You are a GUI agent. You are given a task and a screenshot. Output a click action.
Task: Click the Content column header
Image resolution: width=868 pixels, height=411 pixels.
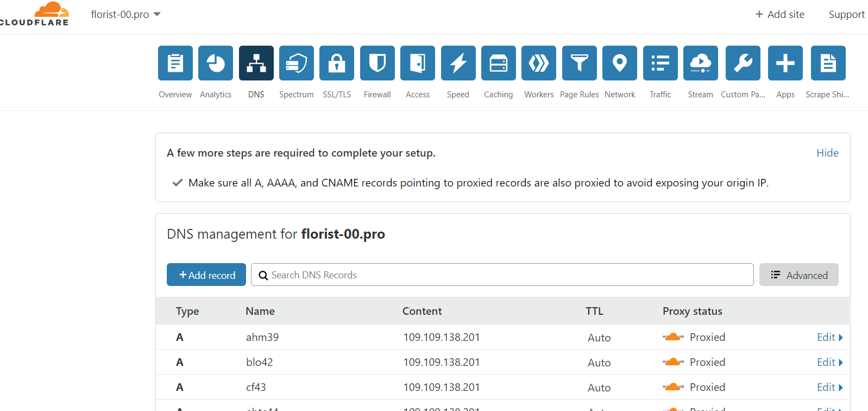tap(422, 311)
